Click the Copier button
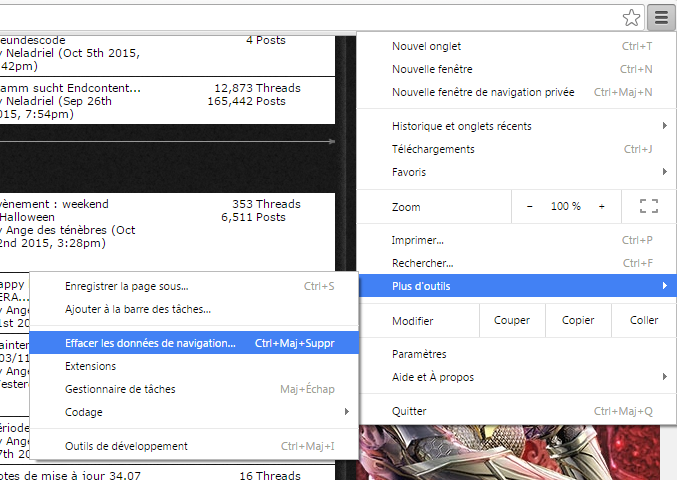Viewport: 677px width, 480px height. click(x=578, y=321)
